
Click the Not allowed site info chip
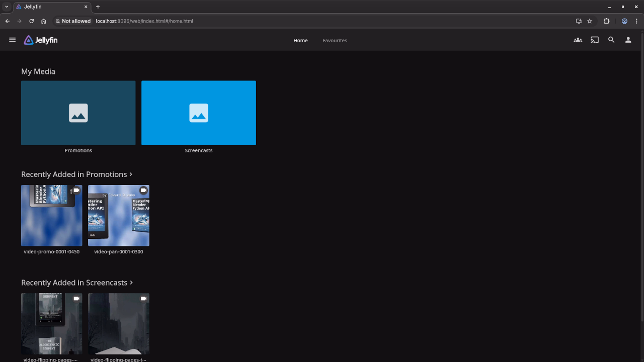click(73, 21)
